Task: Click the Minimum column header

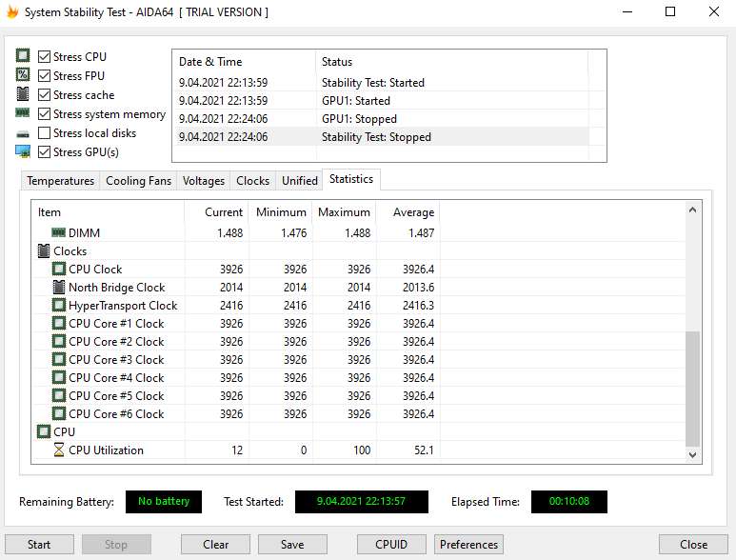Action: [280, 212]
